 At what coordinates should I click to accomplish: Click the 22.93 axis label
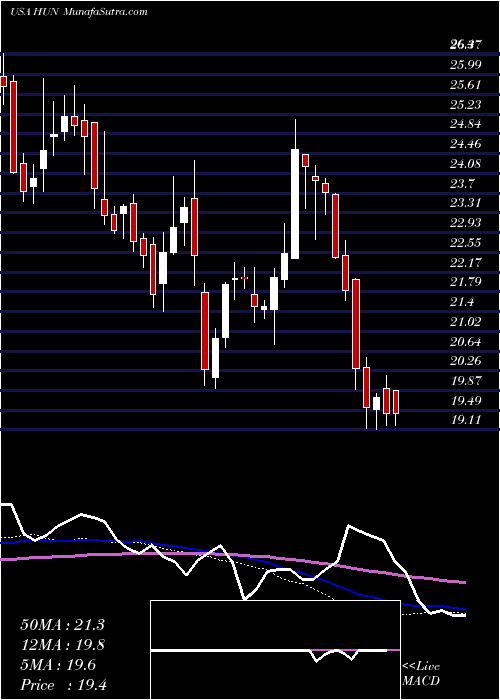466,223
